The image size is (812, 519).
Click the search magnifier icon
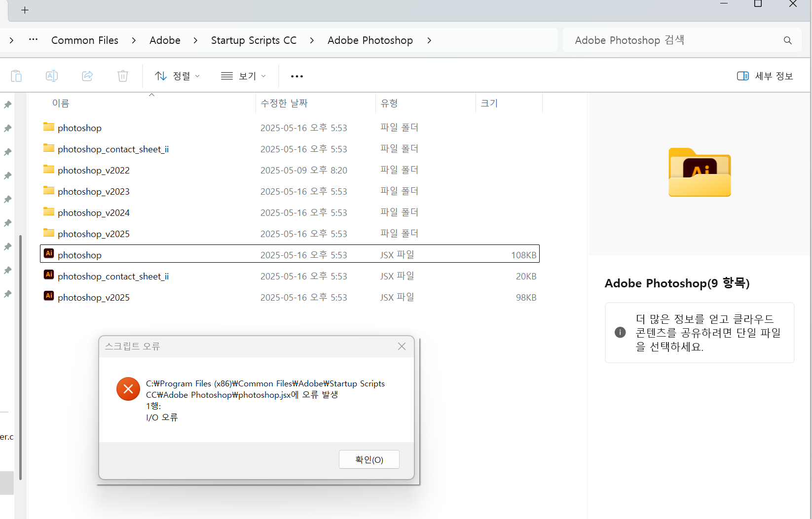click(x=787, y=40)
